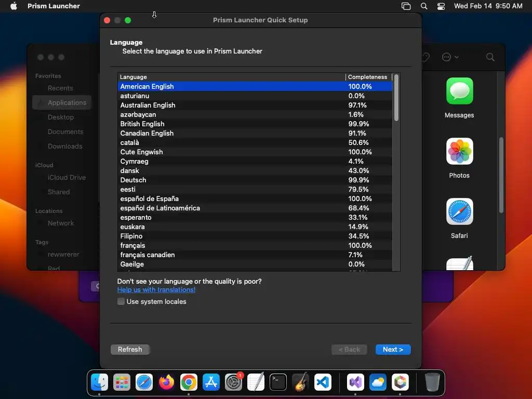Click the Finder window scrollbar
Screen dimensions: 532x399
(501, 175)
